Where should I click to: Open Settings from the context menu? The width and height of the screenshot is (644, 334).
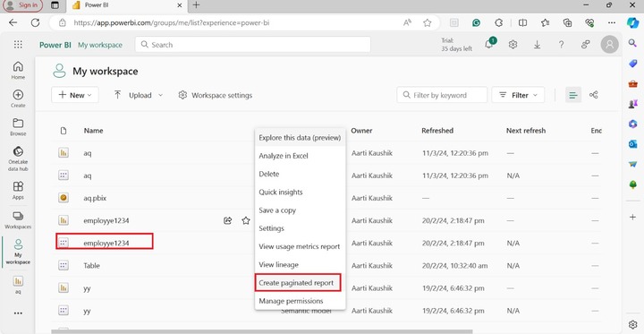[300, 228]
